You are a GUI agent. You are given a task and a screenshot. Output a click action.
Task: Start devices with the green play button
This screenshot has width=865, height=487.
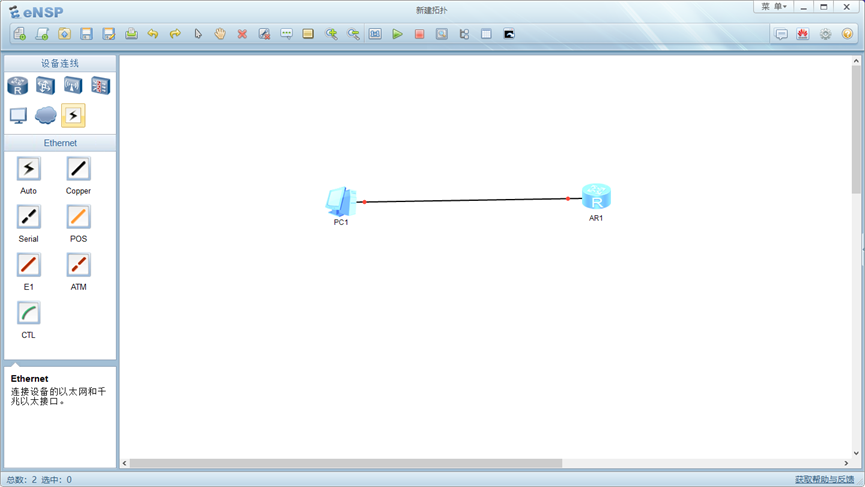(397, 34)
